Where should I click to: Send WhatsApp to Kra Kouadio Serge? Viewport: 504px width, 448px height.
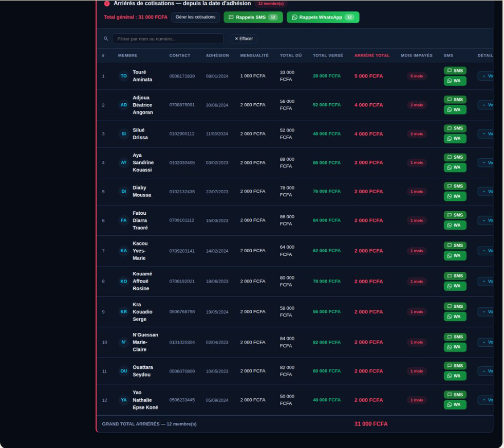point(455,316)
